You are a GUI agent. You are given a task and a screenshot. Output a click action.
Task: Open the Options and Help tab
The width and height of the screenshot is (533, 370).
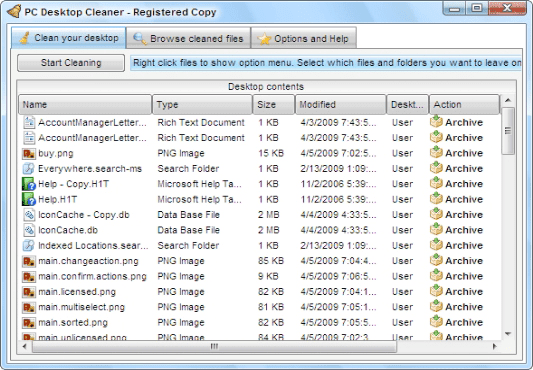point(304,38)
